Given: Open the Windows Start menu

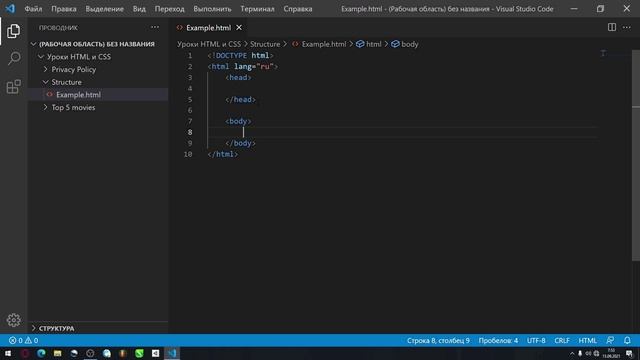Looking at the screenshot, I should 8,353.
